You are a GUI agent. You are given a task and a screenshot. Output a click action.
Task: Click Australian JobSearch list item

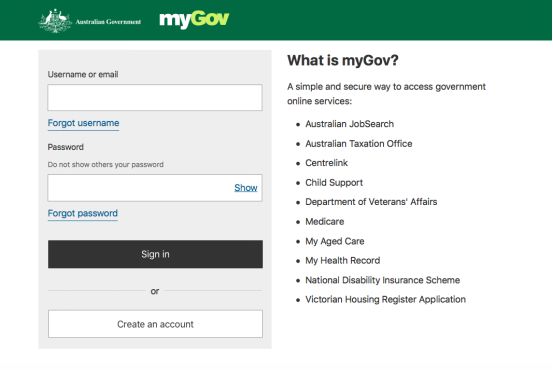350,124
